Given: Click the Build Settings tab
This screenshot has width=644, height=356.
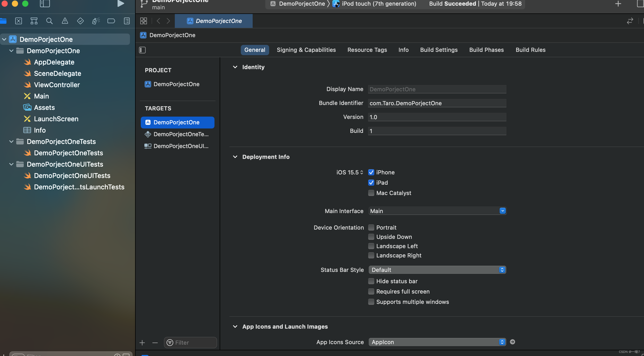Looking at the screenshot, I should tap(439, 50).
